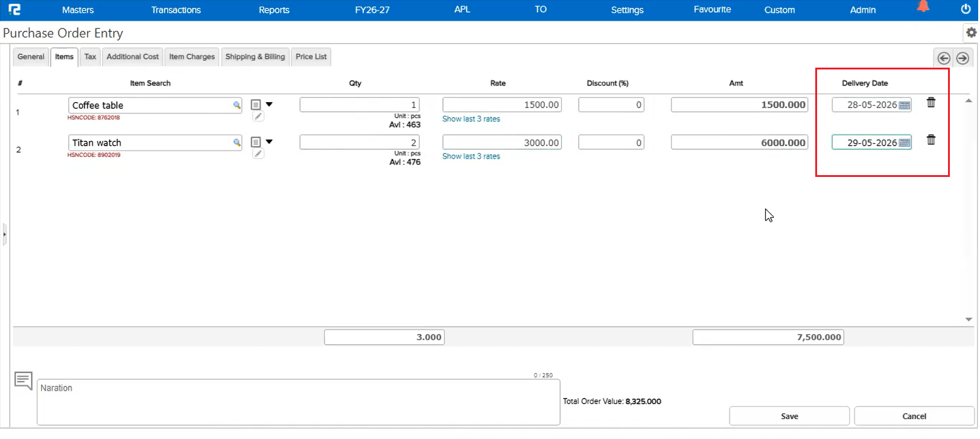Open the FY26-27 menu
980x439 pixels.
click(372, 10)
